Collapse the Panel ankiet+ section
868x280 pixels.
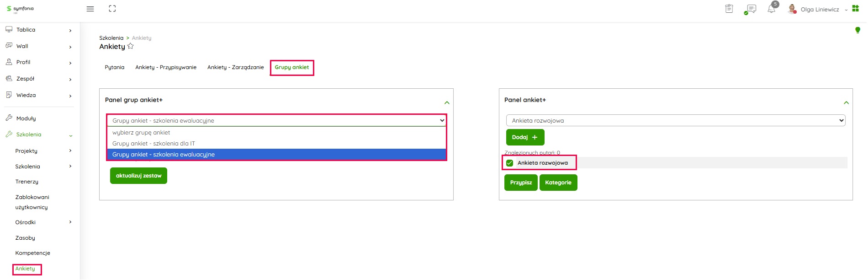pyautogui.click(x=846, y=102)
